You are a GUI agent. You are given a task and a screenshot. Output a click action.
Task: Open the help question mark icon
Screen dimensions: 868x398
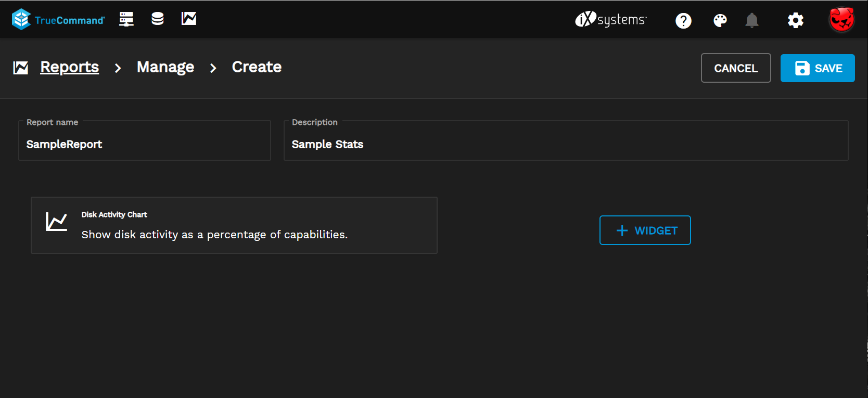683,21
